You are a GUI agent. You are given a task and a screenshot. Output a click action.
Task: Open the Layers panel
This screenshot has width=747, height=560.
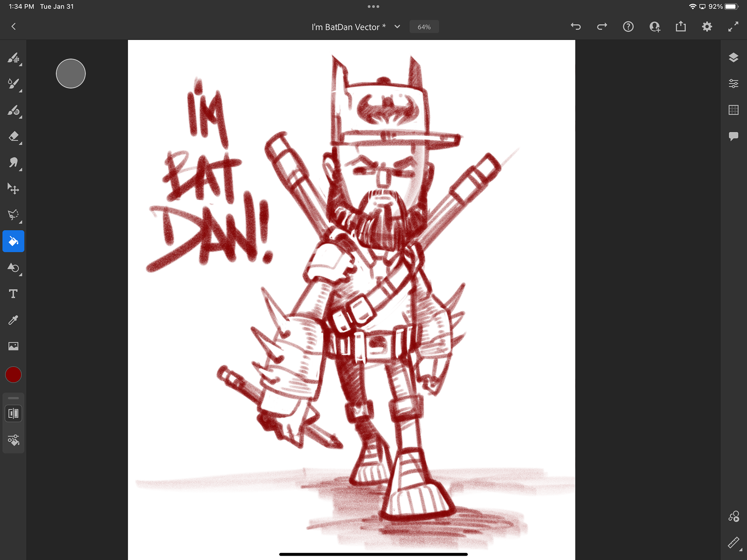click(733, 58)
